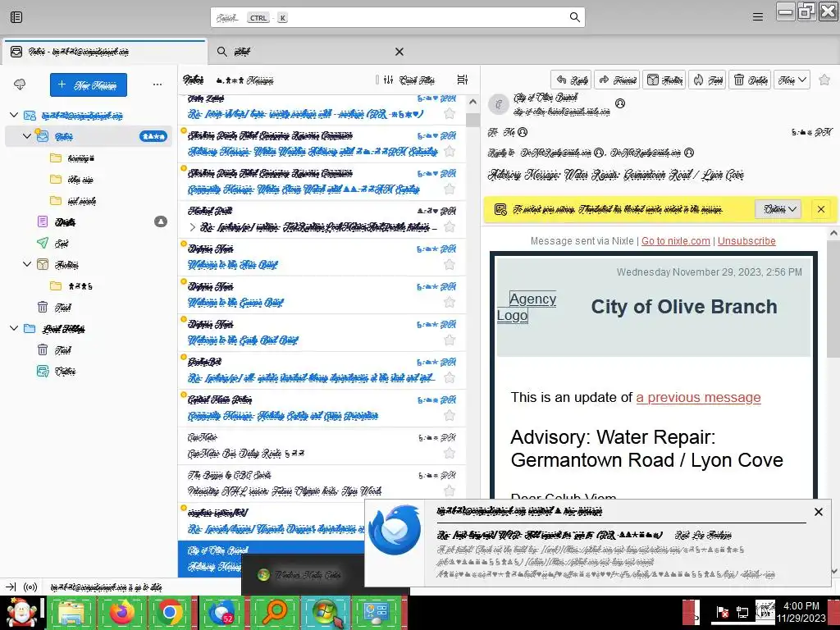Star the Michael Pratt message

coord(450,226)
